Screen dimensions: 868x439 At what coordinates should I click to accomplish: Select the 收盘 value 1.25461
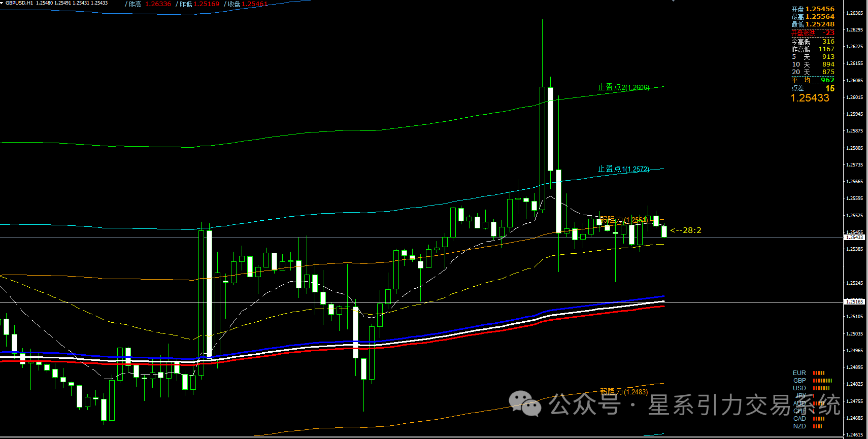(254, 4)
